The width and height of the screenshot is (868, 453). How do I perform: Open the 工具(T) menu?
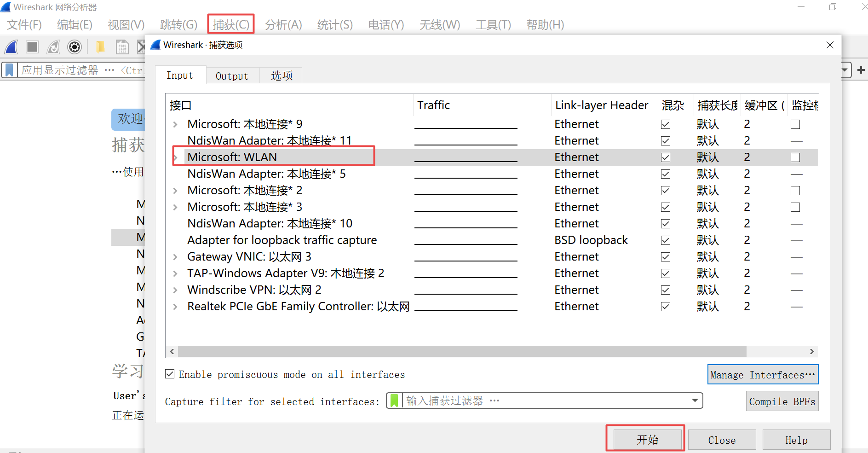[493, 25]
